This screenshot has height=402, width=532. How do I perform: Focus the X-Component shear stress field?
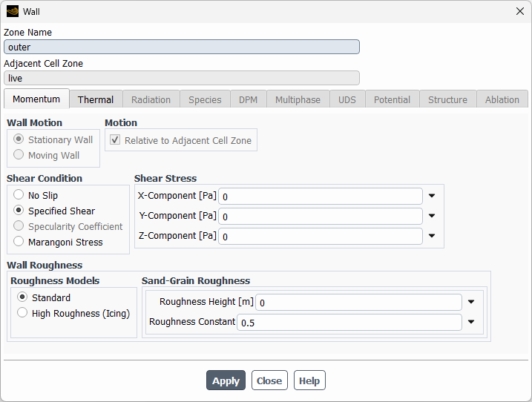coord(321,197)
